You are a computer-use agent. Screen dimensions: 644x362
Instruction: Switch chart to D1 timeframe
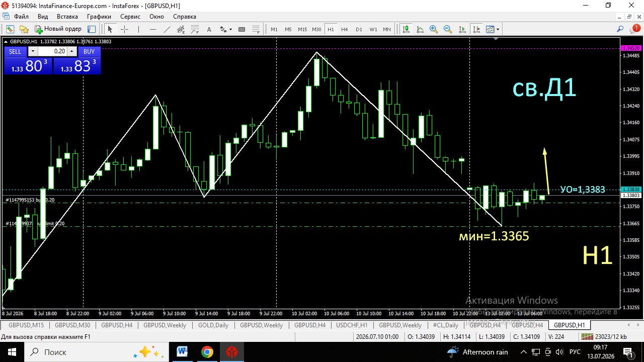[359, 29]
